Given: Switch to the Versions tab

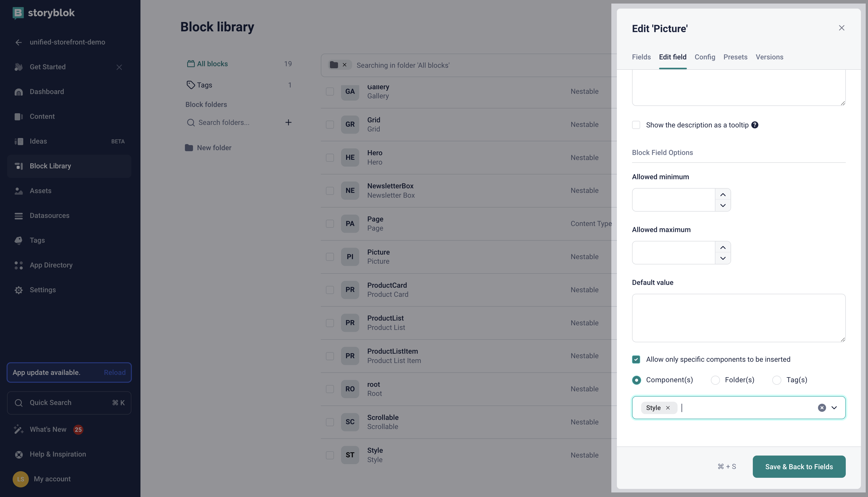Looking at the screenshot, I should pos(769,57).
